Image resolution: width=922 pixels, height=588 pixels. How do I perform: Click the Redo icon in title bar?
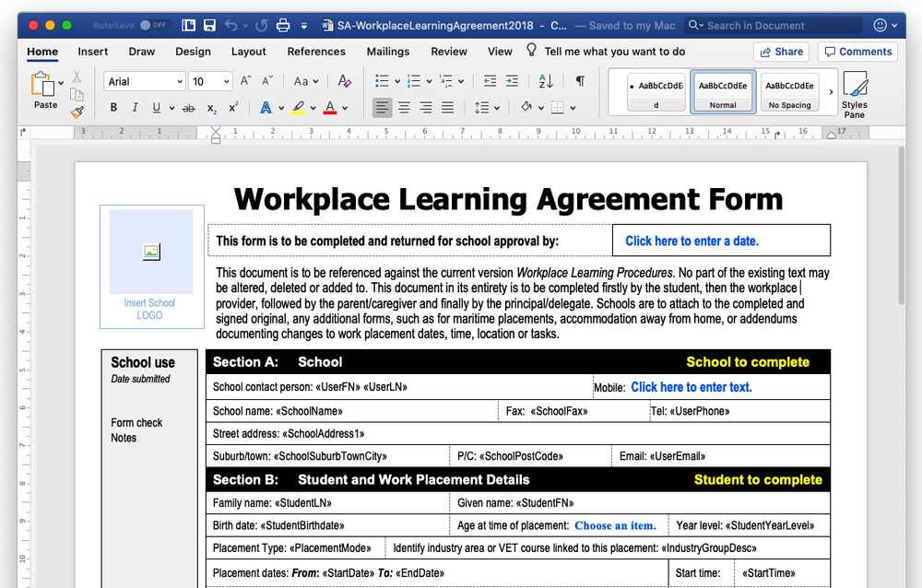point(262,25)
